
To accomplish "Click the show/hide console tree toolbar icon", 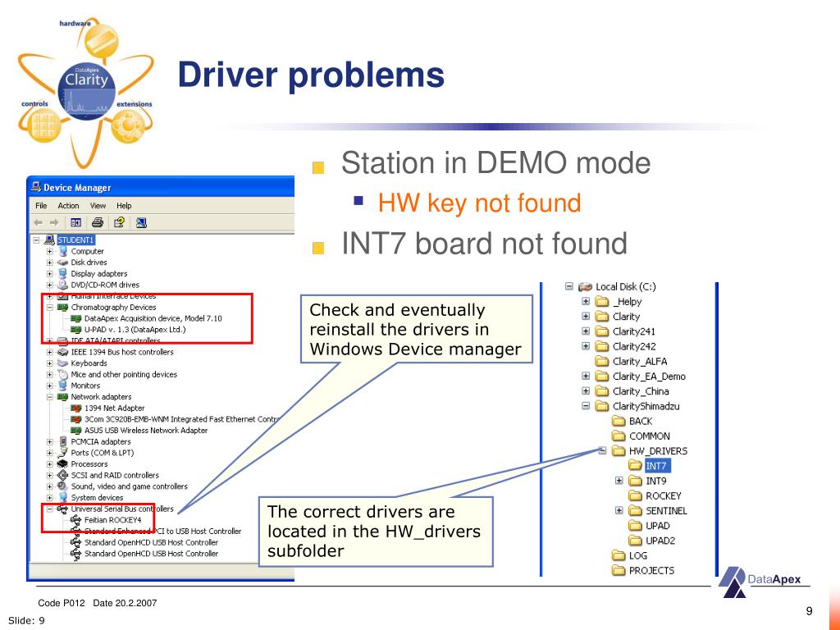I will (x=76, y=222).
